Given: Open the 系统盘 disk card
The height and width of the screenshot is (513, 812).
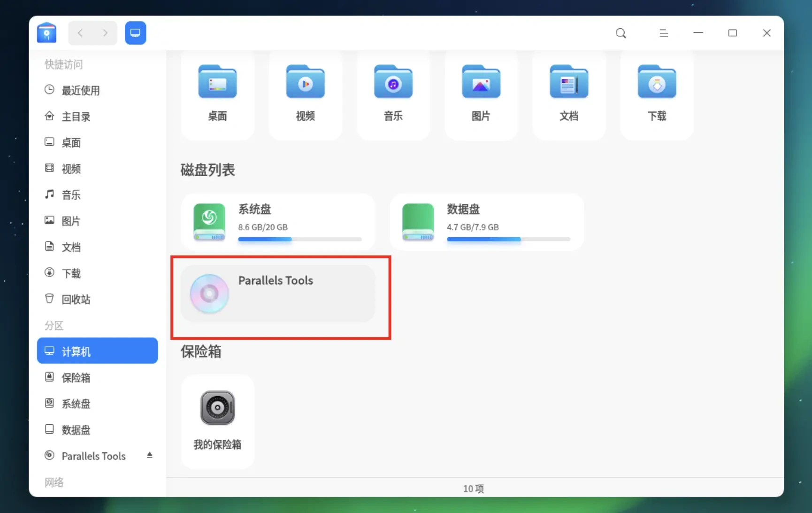Looking at the screenshot, I should (278, 222).
